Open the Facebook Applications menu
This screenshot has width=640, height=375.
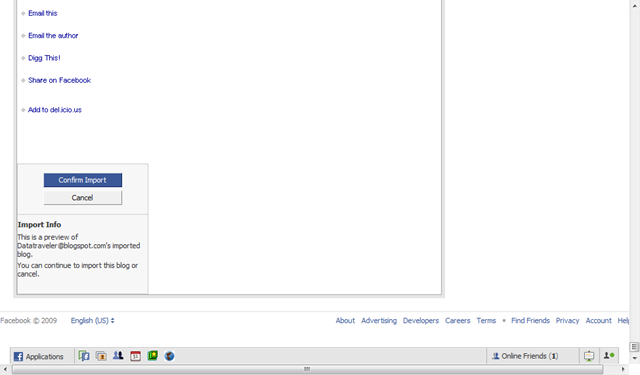pos(39,356)
